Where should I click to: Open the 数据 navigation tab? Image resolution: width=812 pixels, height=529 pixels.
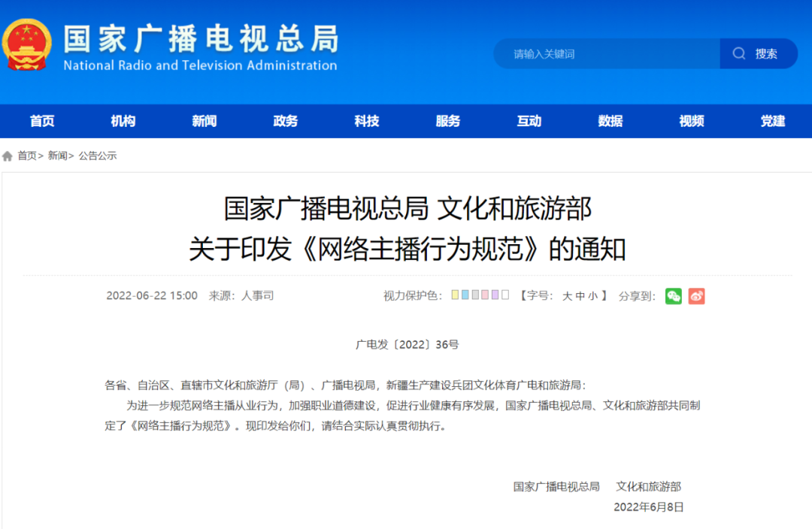pos(610,121)
